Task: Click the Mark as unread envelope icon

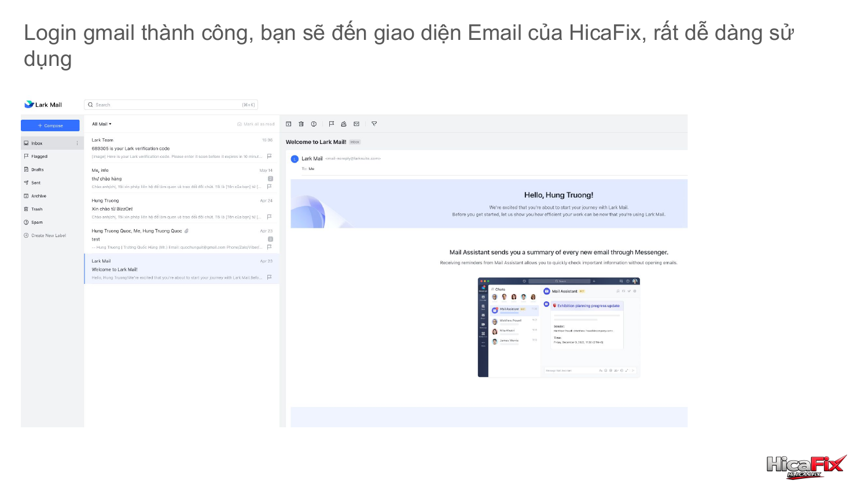Action: click(x=356, y=124)
